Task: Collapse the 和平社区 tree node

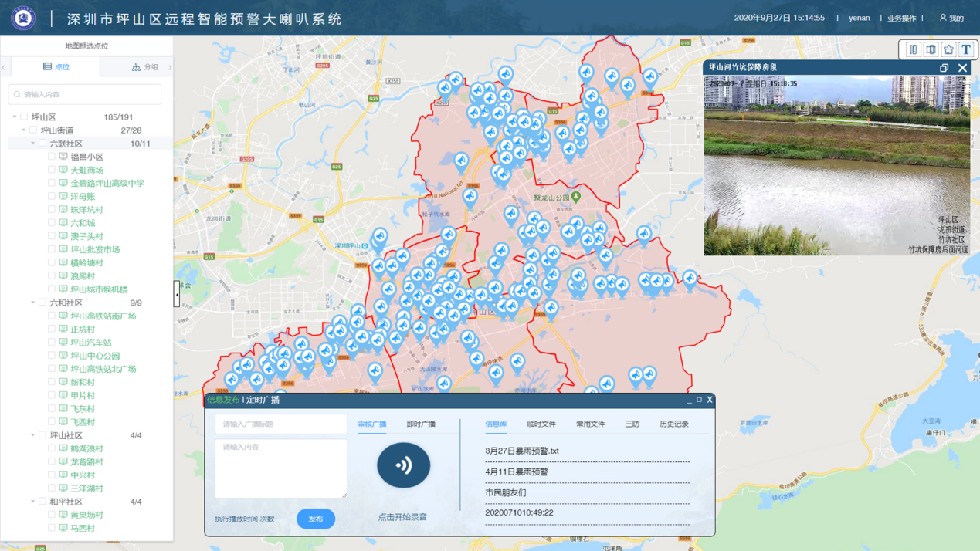Action: coord(33,502)
